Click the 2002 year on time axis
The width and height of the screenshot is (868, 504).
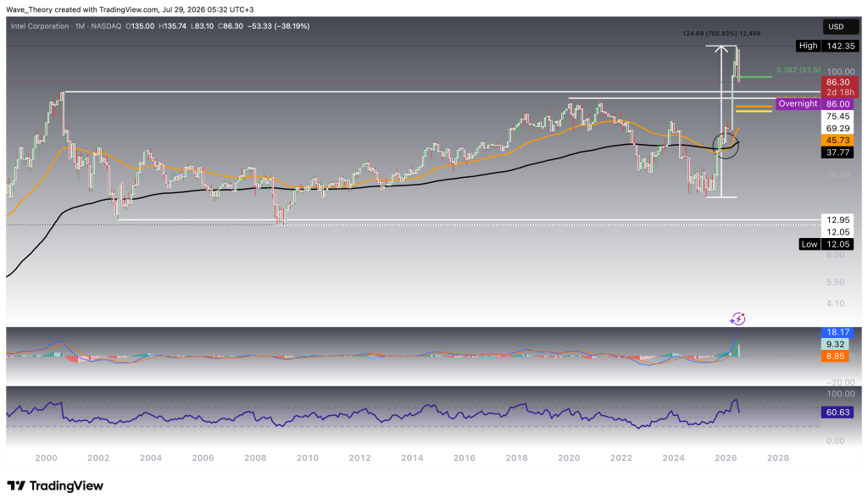pos(98,457)
